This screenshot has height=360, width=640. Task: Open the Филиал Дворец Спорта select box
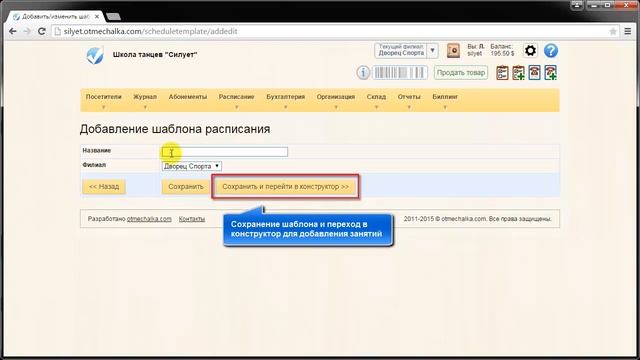[192, 166]
